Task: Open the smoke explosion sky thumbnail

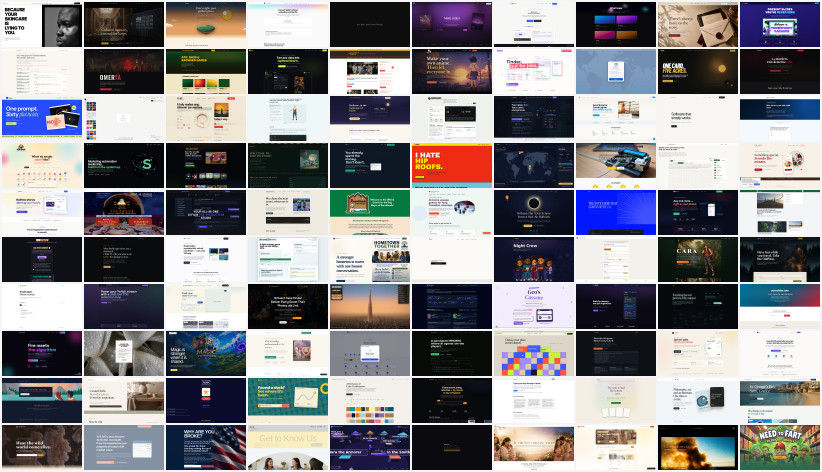Action: (x=698, y=447)
